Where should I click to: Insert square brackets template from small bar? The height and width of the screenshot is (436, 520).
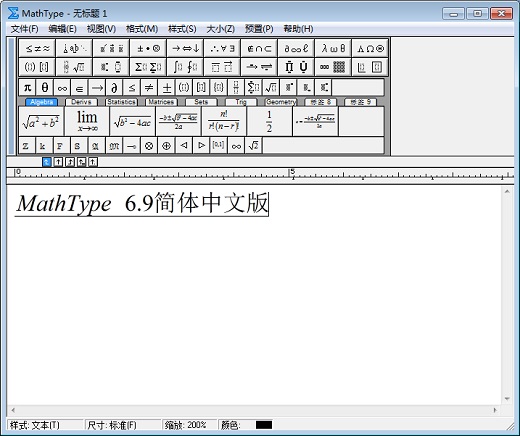201,88
